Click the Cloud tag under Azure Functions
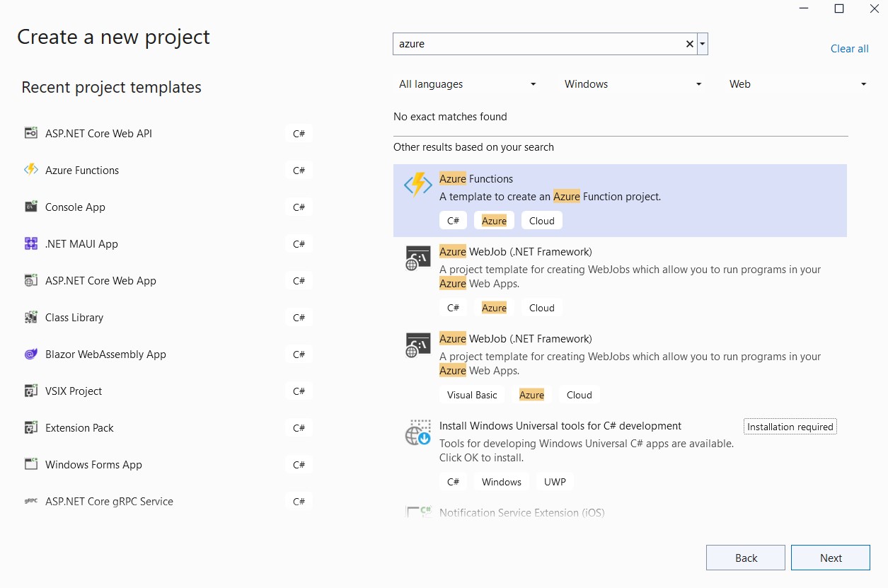The height and width of the screenshot is (588, 888). pyautogui.click(x=542, y=221)
